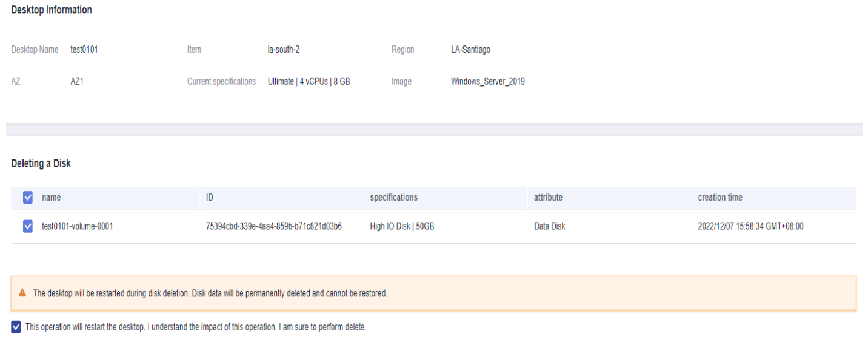Click the la-south-2 item value

(284, 50)
